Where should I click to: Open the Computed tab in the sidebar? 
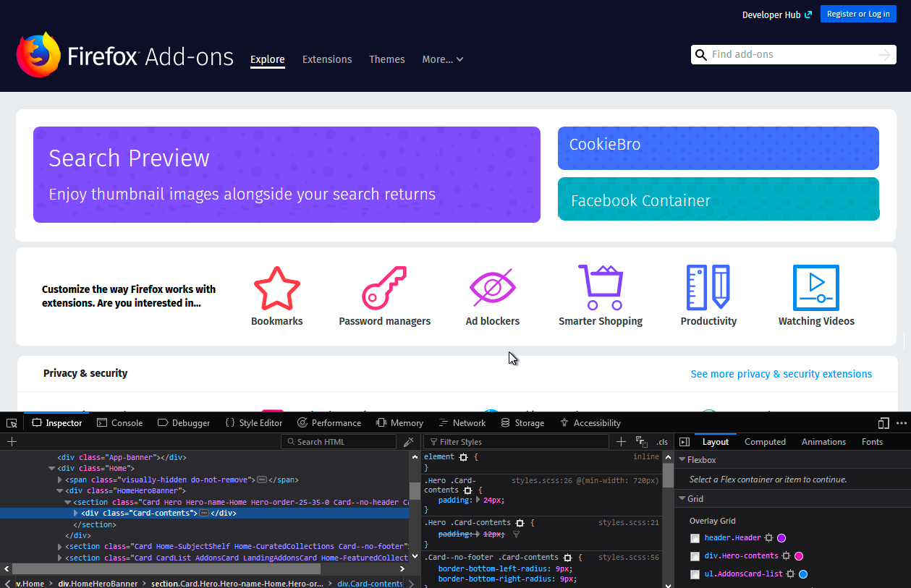pos(765,442)
